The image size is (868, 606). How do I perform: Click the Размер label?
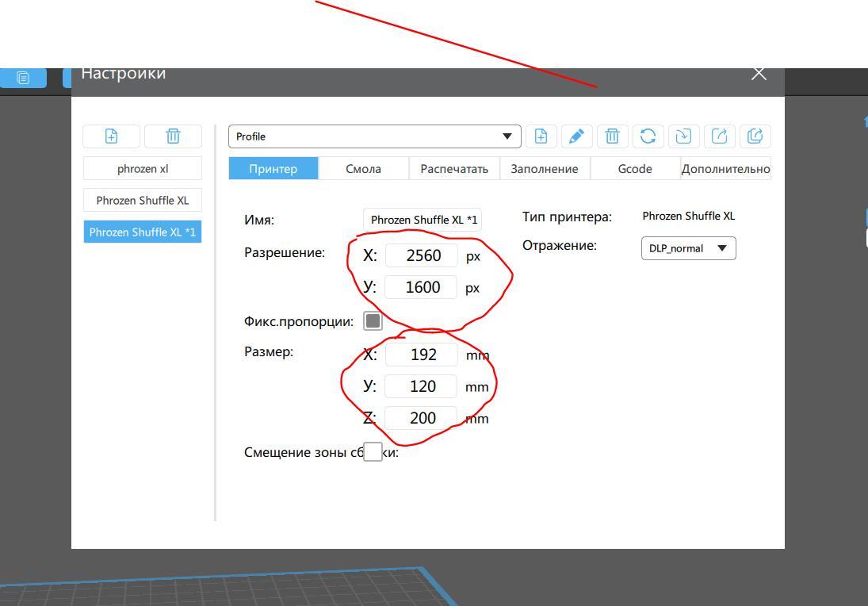click(269, 351)
